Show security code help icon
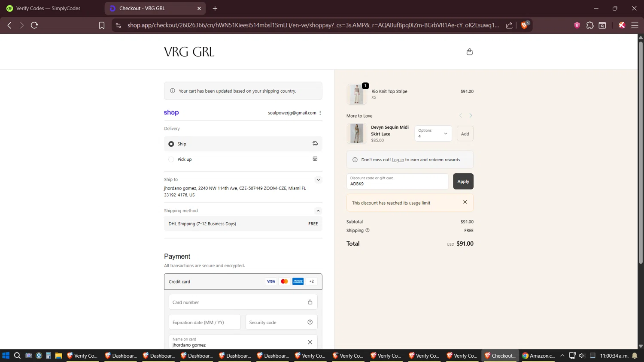 [310, 322]
